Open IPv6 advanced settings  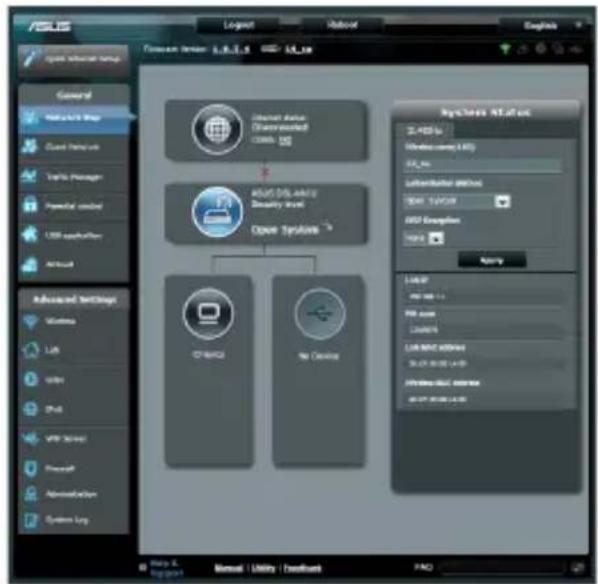[74, 409]
